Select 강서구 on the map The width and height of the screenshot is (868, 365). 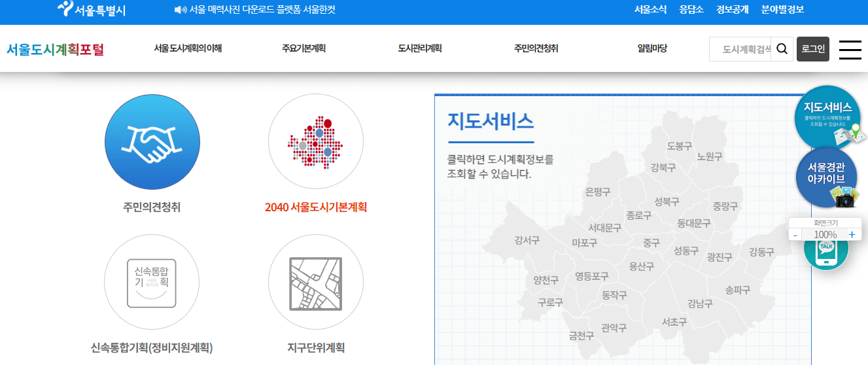point(527,240)
